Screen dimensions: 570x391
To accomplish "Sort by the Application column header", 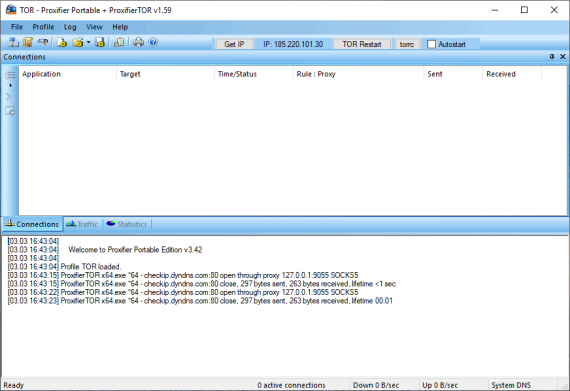I will tap(68, 74).
